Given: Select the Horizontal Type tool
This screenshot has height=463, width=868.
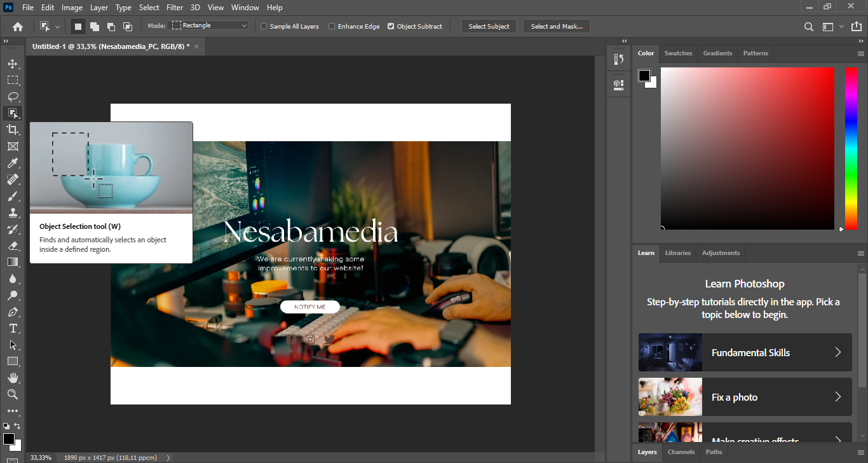Looking at the screenshot, I should [12, 328].
